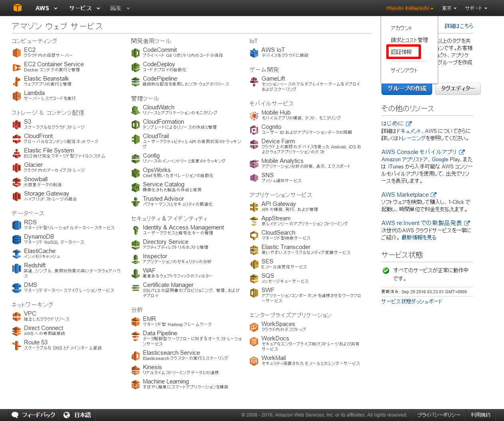The width and height of the screenshot is (504, 421).
Task: Expand the 編集 edit dropdown
Action: pyautogui.click(x=120, y=8)
